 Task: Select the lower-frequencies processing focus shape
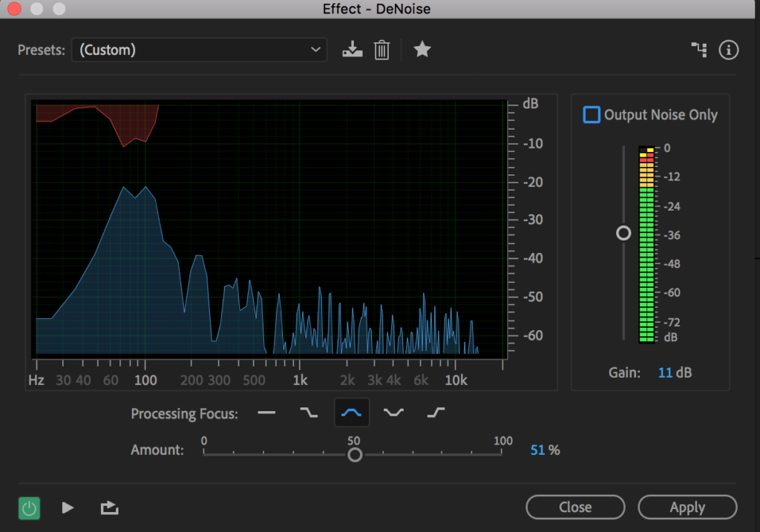coord(309,413)
